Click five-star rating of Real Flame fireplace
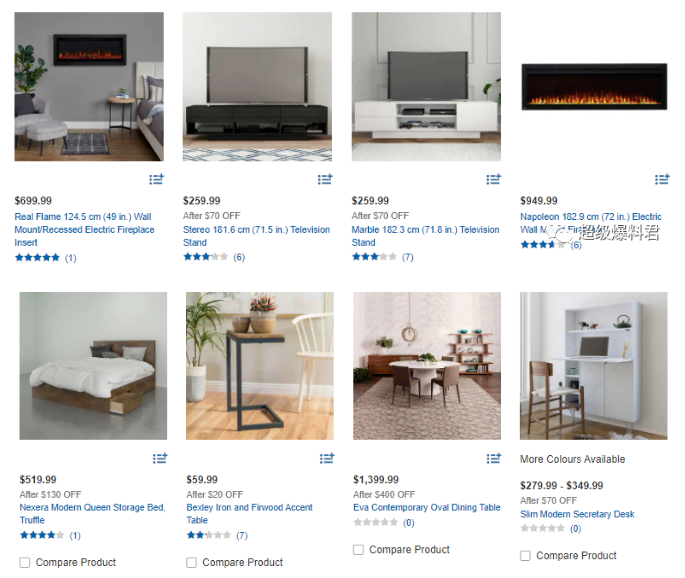This screenshot has width=685, height=578. coord(37,257)
